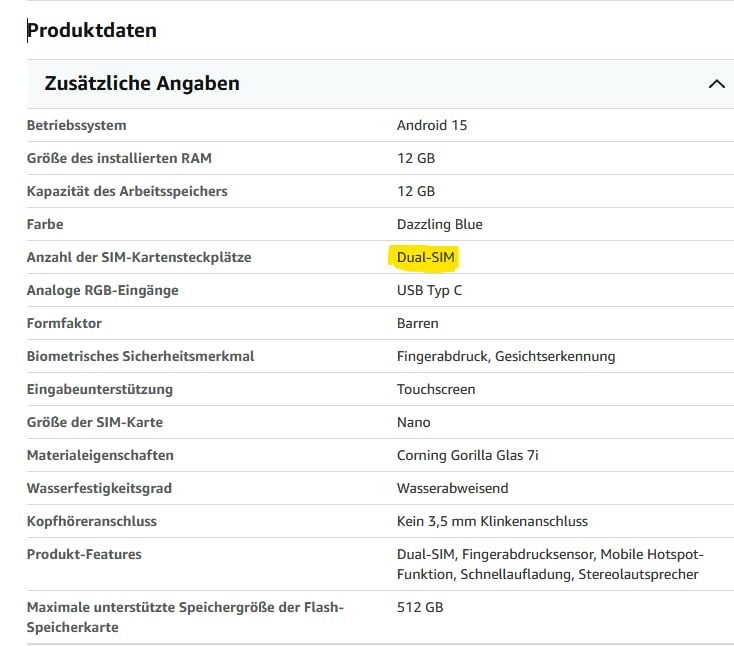
Task: Select Fingerabdruck, Gesichtserkennung value
Action: 506,356
